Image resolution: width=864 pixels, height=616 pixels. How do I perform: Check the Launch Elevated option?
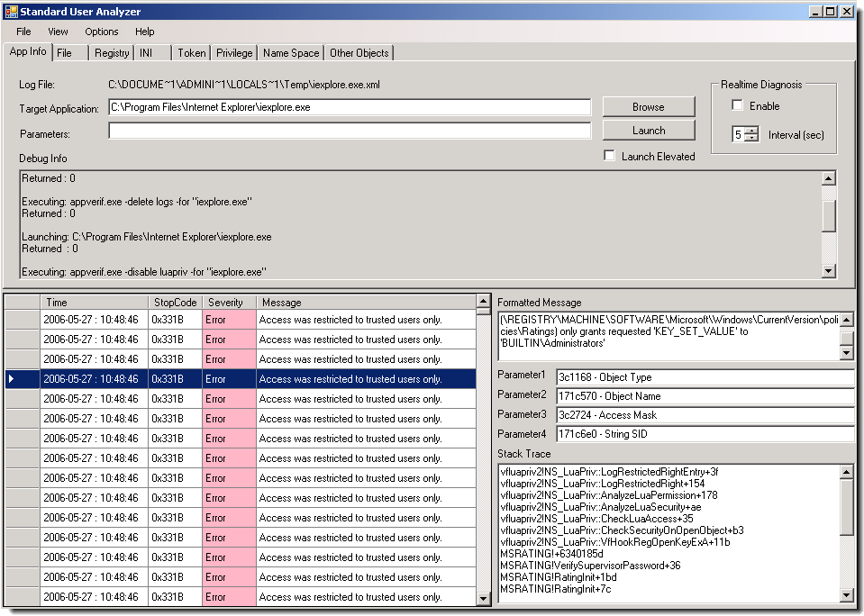pyautogui.click(x=609, y=155)
